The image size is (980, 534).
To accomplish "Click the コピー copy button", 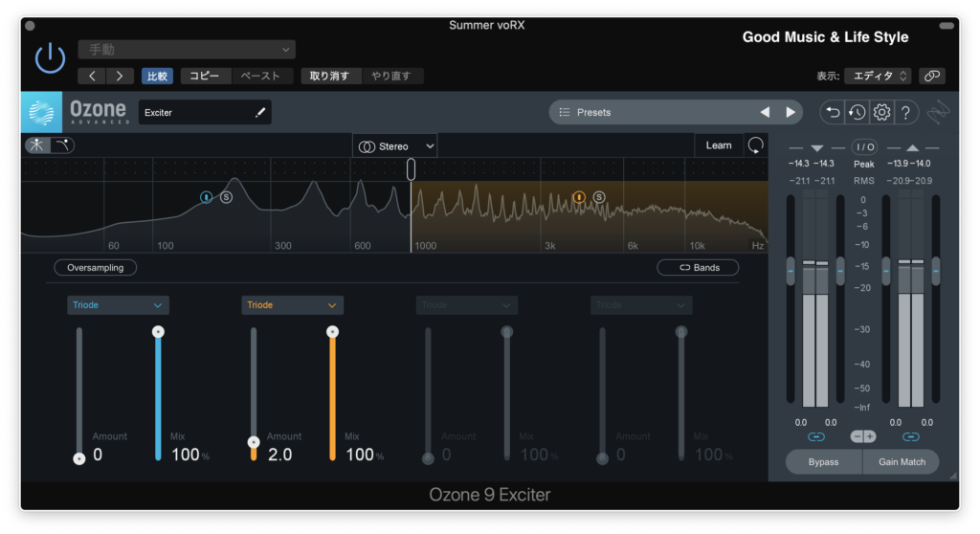I will 205,76.
